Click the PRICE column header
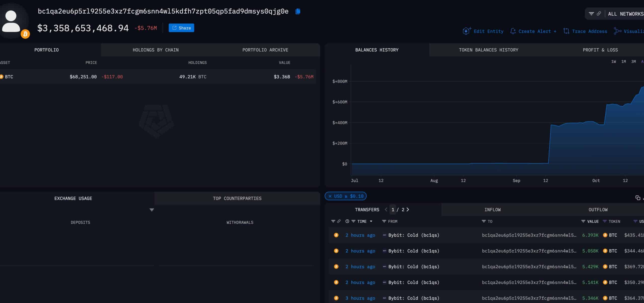 click(91, 62)
